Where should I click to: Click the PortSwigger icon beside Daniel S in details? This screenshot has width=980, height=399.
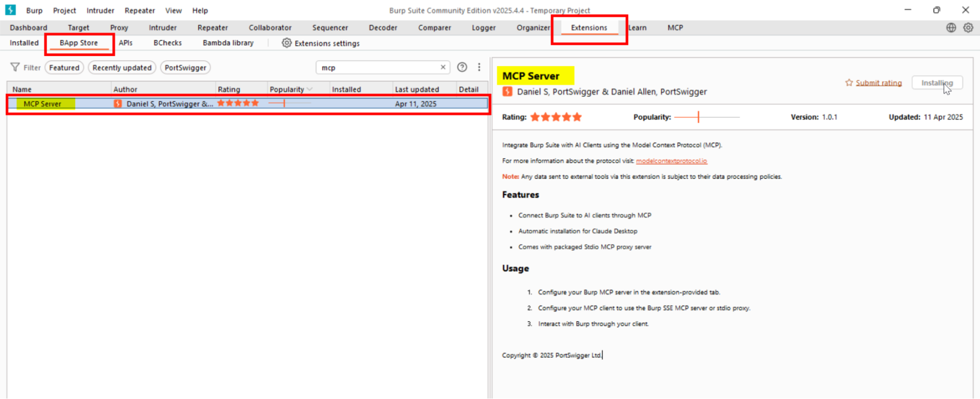[x=507, y=91]
